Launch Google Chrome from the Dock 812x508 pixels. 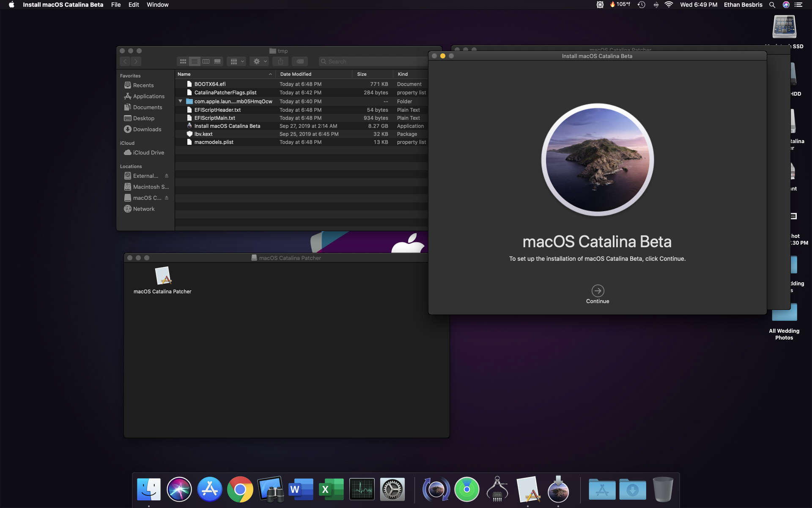(x=240, y=489)
